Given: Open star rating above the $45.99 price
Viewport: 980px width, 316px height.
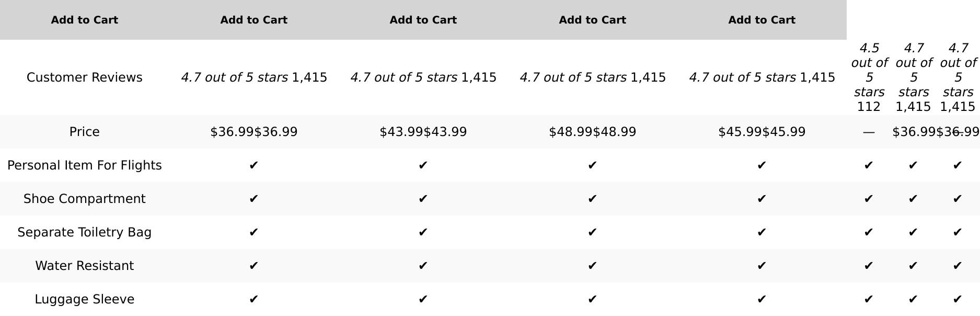Looking at the screenshot, I should [x=742, y=77].
